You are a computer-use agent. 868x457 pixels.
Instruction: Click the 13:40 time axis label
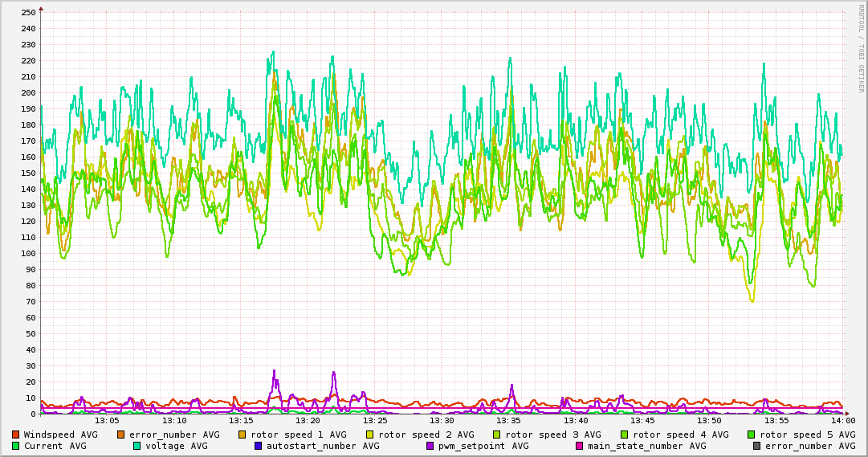(x=576, y=421)
